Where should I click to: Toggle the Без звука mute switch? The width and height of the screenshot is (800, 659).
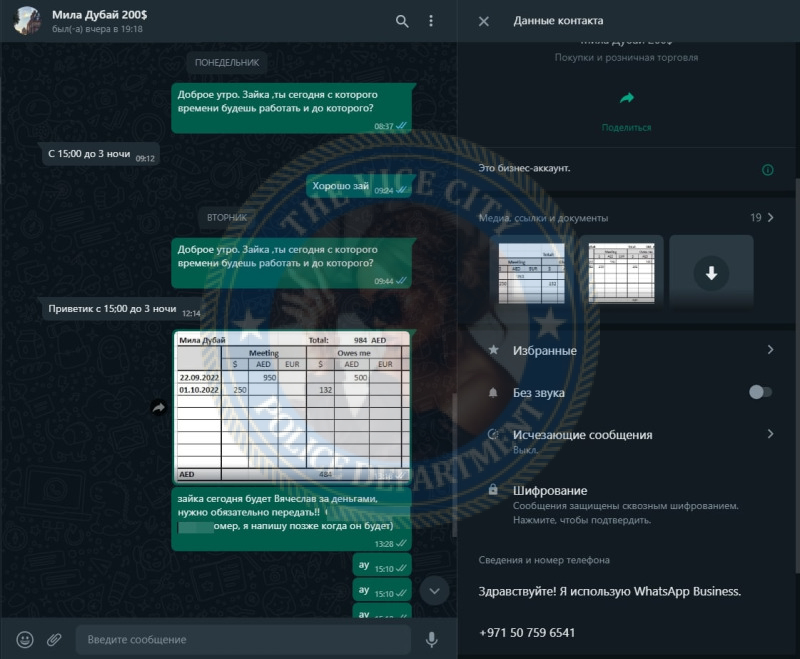coord(760,392)
